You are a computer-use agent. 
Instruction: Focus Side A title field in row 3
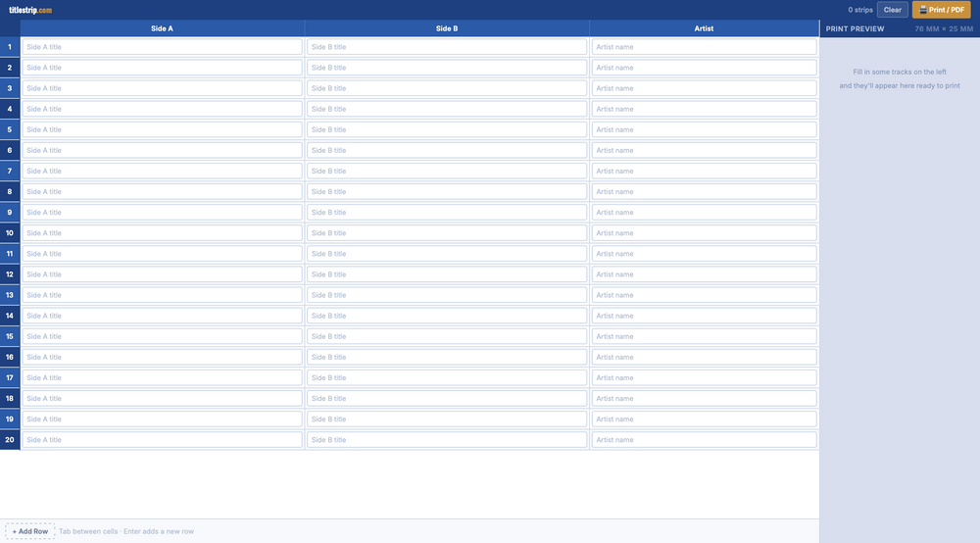(162, 88)
